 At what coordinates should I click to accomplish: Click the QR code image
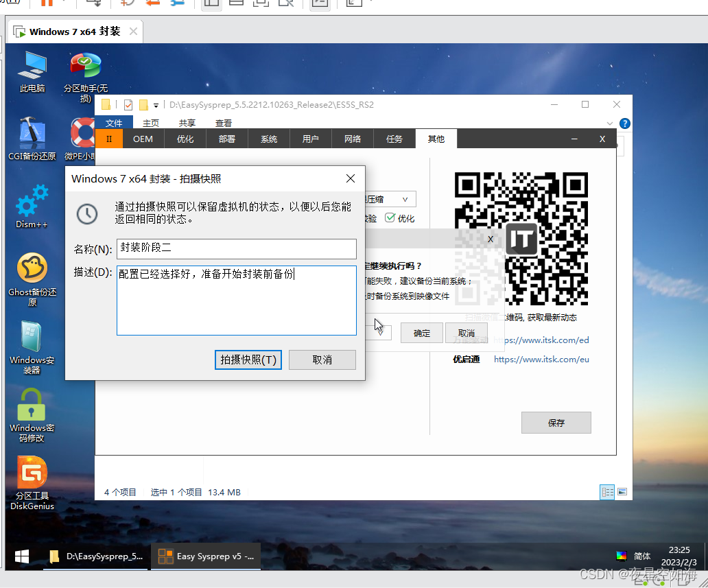(x=521, y=239)
